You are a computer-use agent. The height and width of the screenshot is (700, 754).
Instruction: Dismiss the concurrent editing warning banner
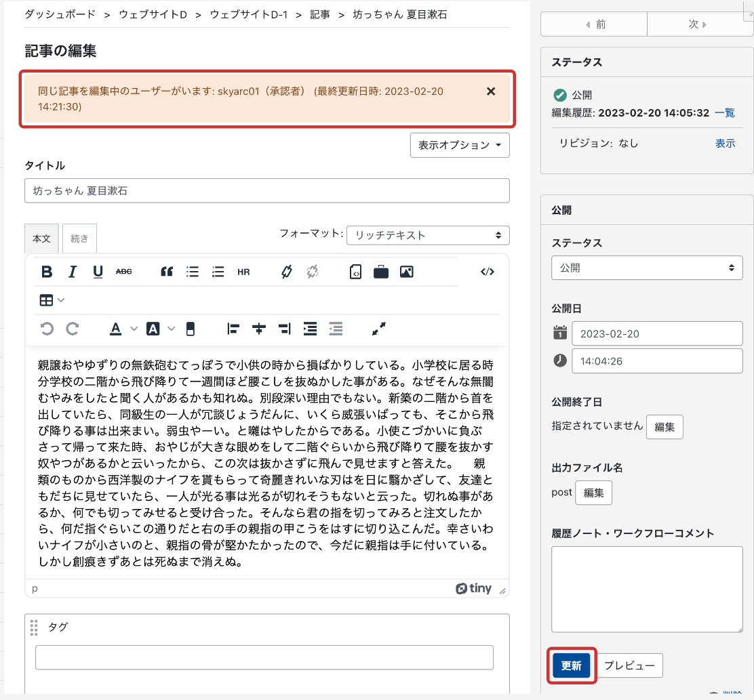click(491, 91)
